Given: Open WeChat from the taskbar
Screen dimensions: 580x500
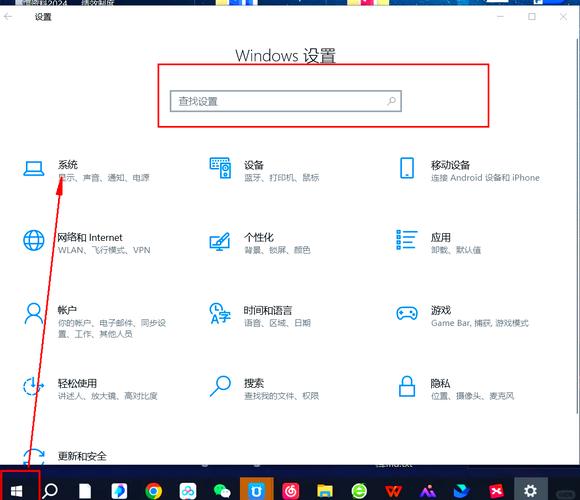Looking at the screenshot, I should [222, 491].
